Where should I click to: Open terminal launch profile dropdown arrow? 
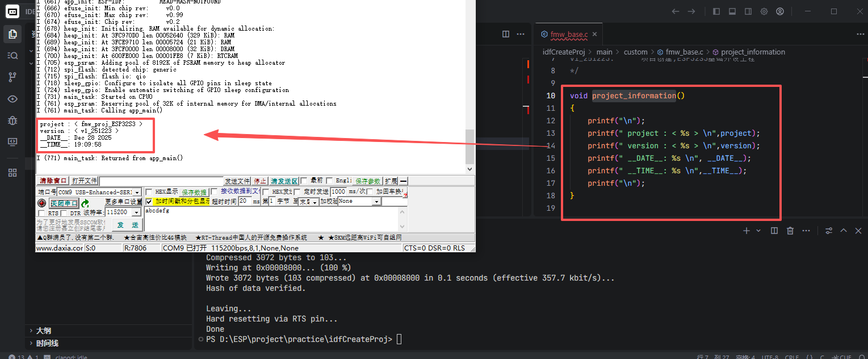pyautogui.click(x=758, y=231)
